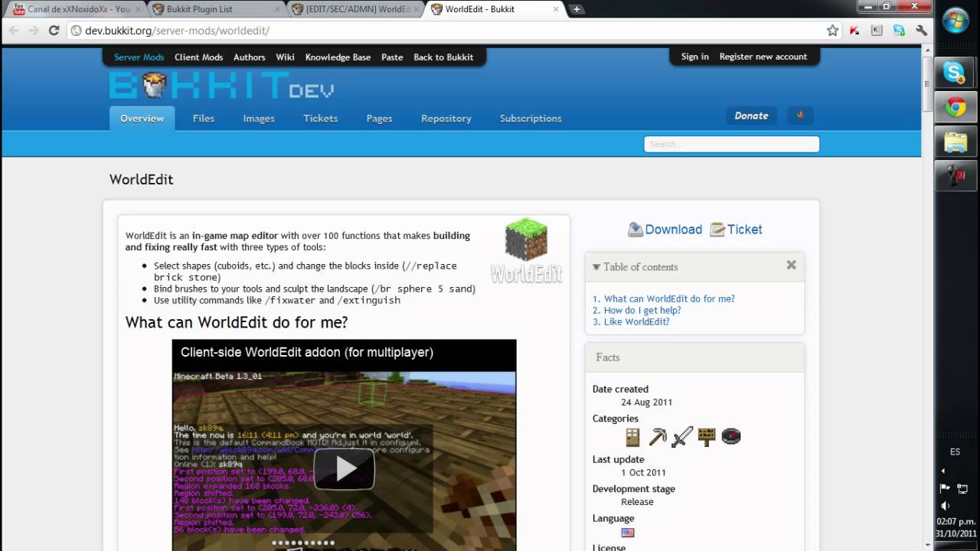Click the BukkitDev logo
The width and height of the screenshot is (980, 551).
(221, 86)
